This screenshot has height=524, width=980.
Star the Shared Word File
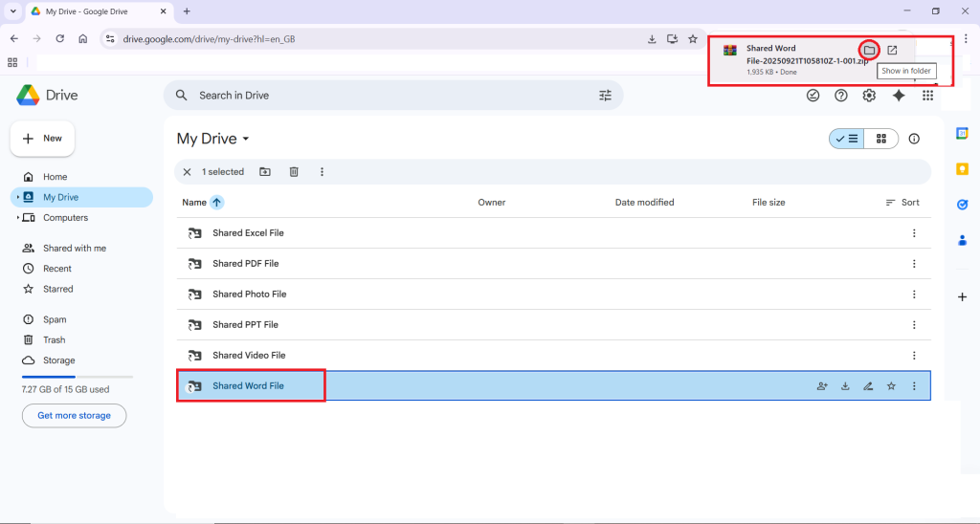(x=891, y=386)
